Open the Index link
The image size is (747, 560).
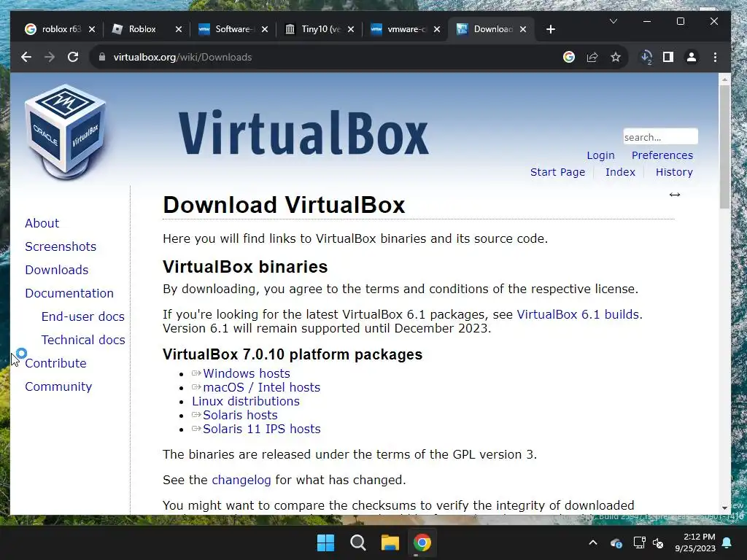(620, 172)
